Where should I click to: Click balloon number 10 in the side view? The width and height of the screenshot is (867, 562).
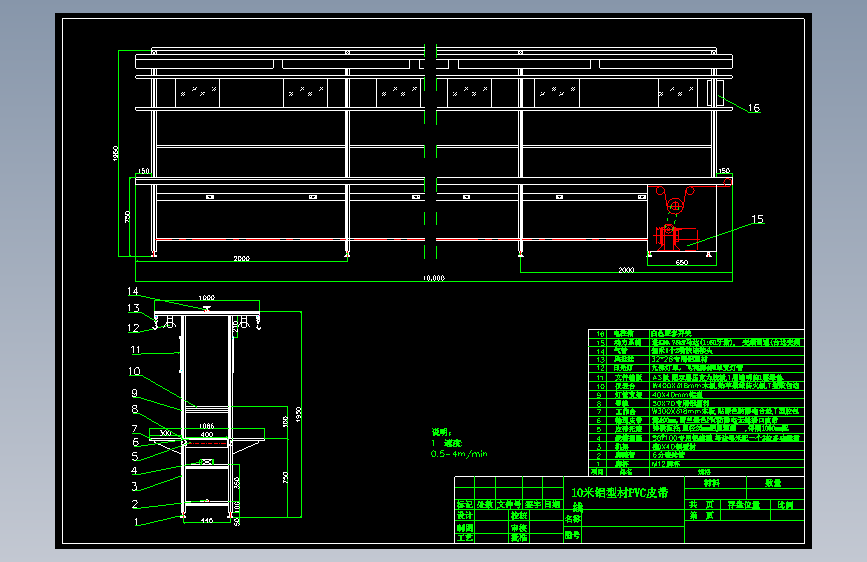(134, 371)
